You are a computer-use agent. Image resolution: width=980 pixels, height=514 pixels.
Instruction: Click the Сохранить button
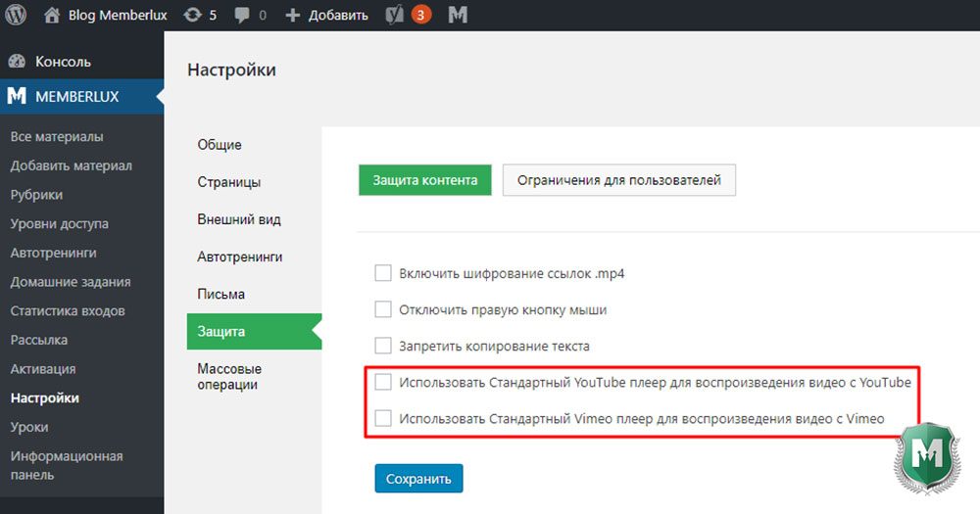(418, 479)
